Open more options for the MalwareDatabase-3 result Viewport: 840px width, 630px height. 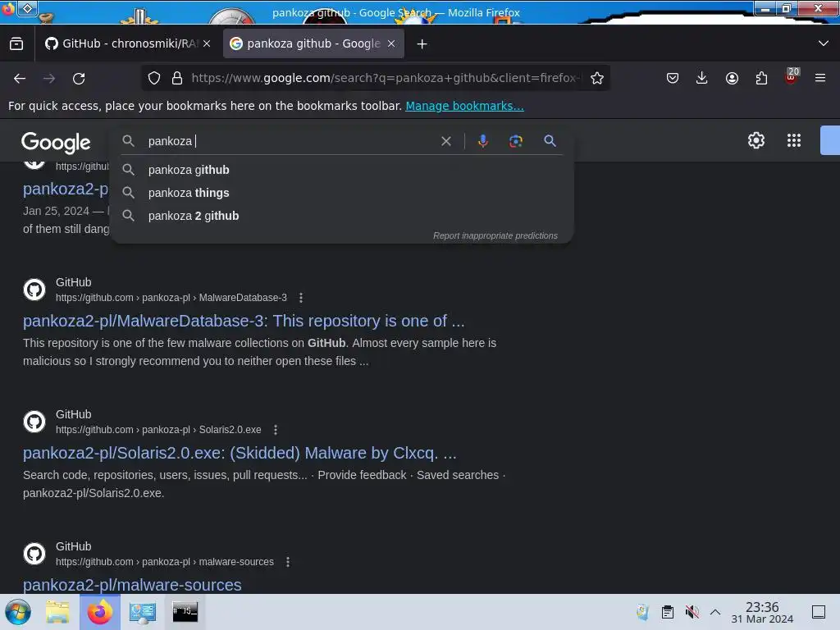301,297
